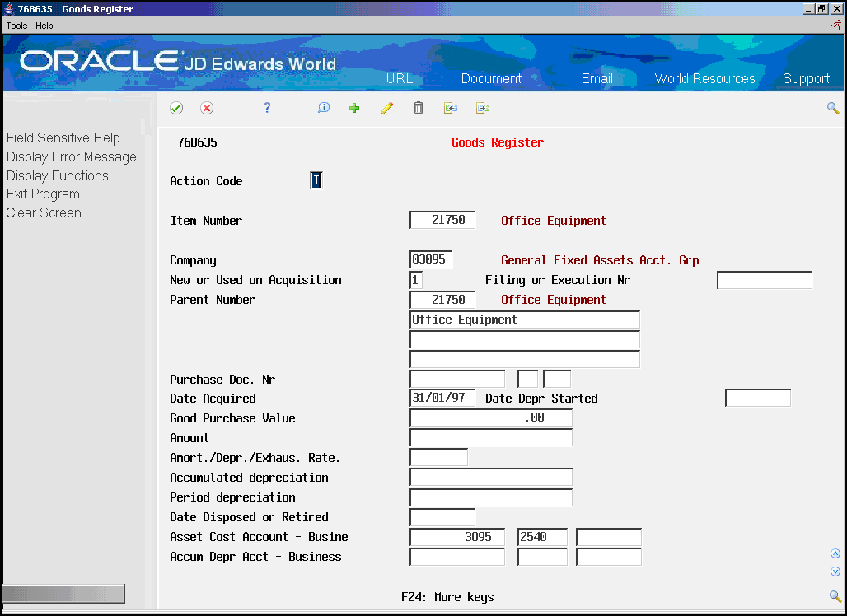Click the third description line field

point(525,359)
